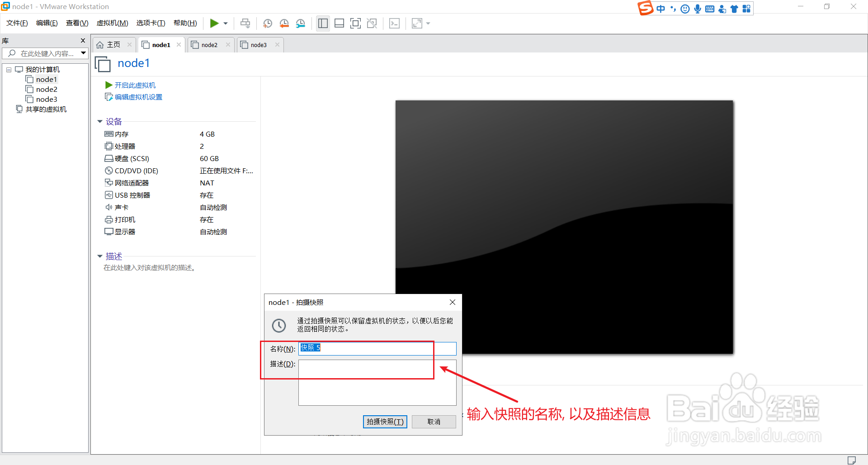Click the Sogou input method logo
Viewport: 868px width, 465px height.
pos(645,8)
